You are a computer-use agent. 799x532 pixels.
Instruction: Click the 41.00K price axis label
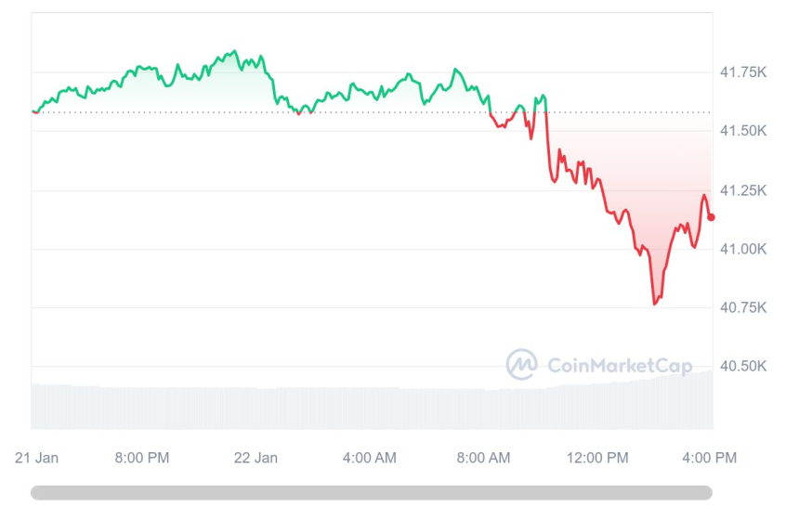[743, 249]
